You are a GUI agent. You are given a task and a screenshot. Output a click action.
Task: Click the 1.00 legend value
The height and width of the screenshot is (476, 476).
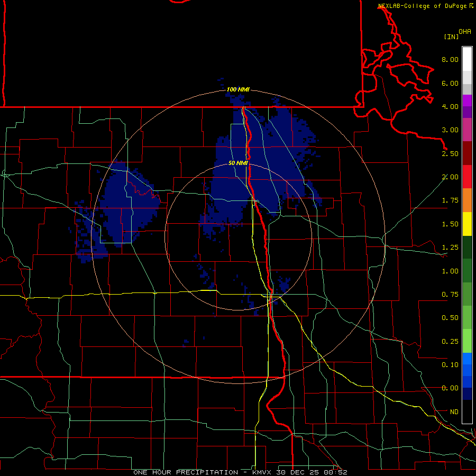pyautogui.click(x=450, y=271)
